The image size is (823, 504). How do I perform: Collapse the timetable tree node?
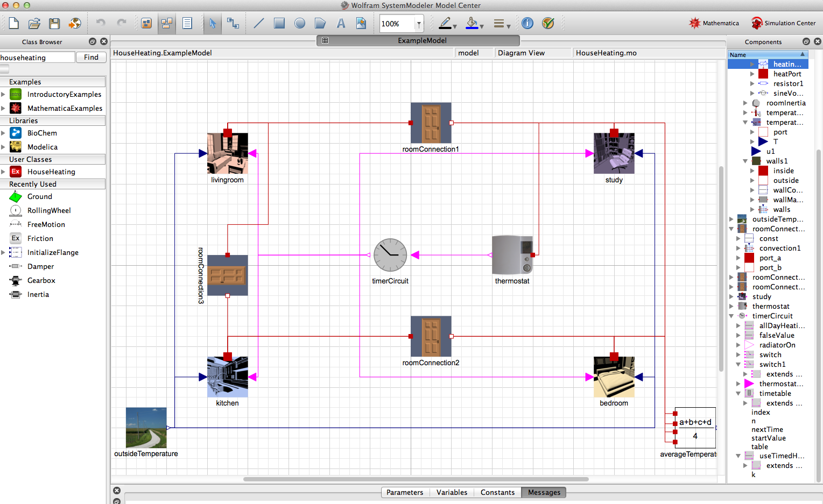(738, 393)
